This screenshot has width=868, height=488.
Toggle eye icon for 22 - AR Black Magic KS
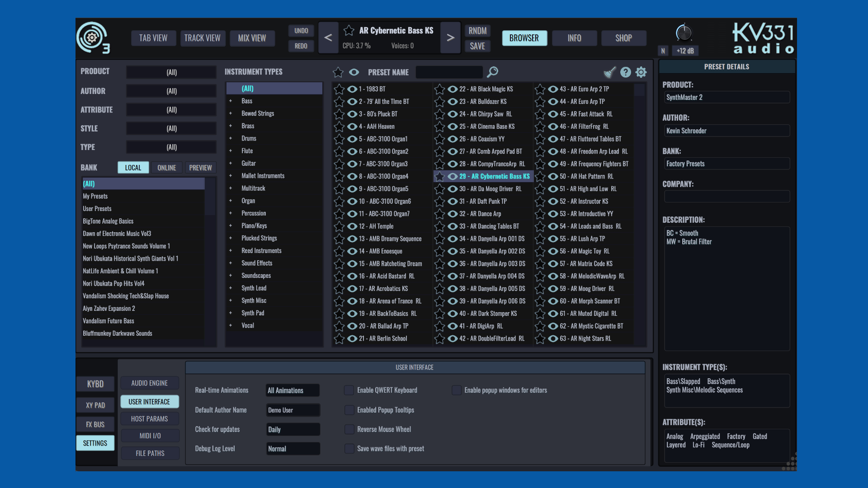453,89
